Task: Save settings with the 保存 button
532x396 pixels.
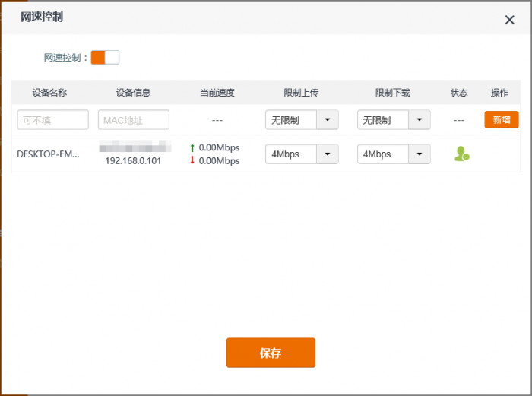Action: coord(271,353)
